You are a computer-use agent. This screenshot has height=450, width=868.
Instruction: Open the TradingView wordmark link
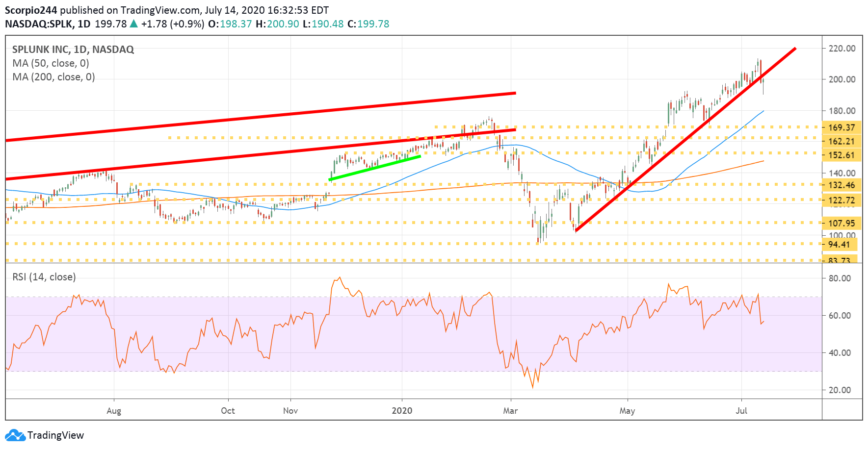(x=55, y=435)
